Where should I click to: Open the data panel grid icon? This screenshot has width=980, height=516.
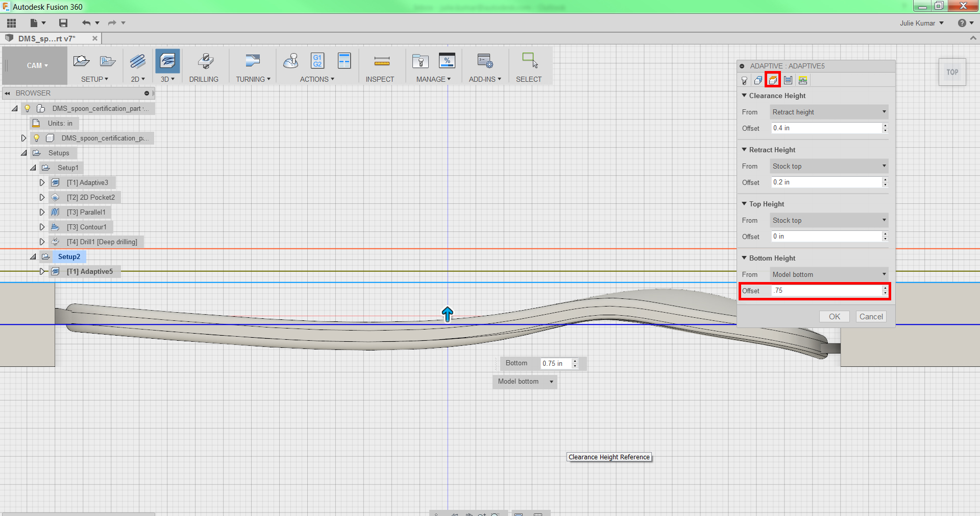pyautogui.click(x=11, y=23)
